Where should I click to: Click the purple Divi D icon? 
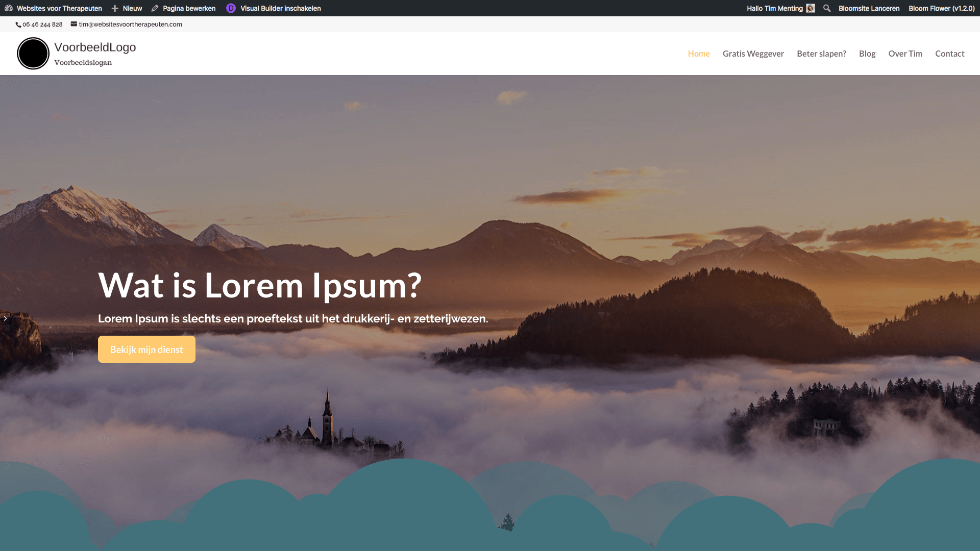click(x=231, y=8)
